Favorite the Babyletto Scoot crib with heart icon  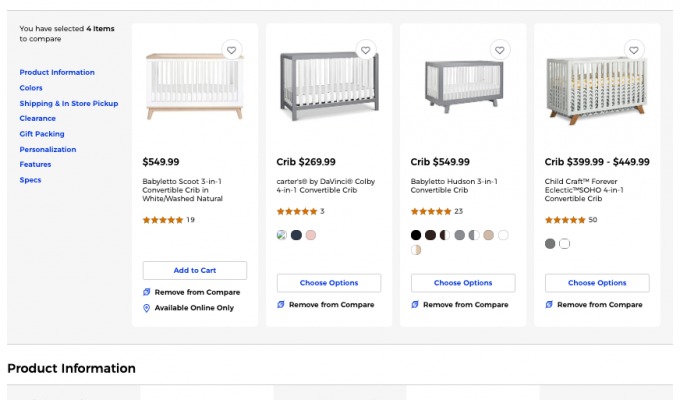(x=231, y=50)
